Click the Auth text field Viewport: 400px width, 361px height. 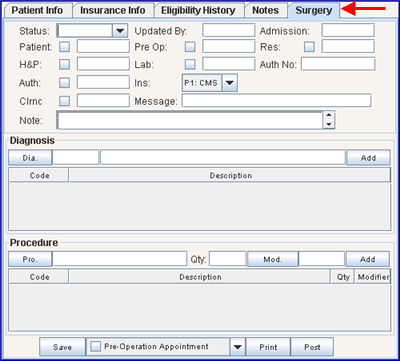click(103, 82)
